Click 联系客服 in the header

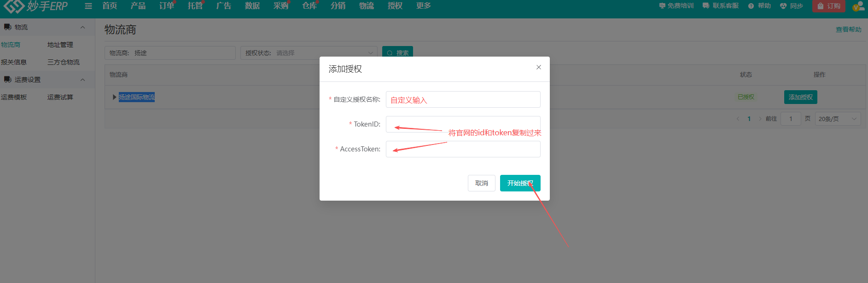pyautogui.click(x=721, y=6)
